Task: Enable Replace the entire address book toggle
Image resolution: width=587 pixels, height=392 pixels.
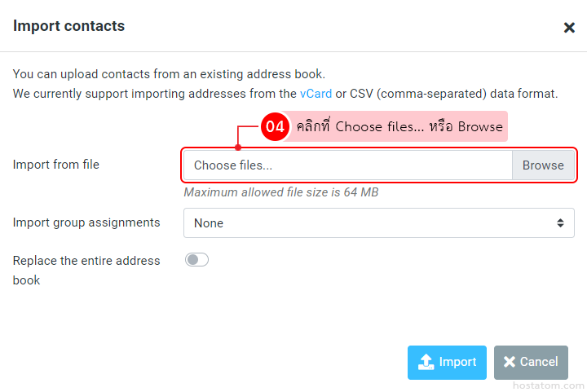Action: 196,260
